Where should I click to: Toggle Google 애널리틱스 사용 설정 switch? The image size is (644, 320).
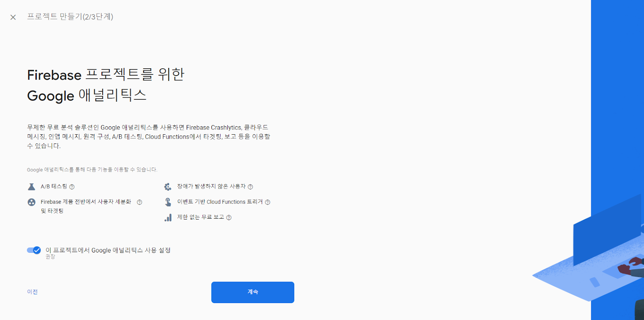point(34,250)
